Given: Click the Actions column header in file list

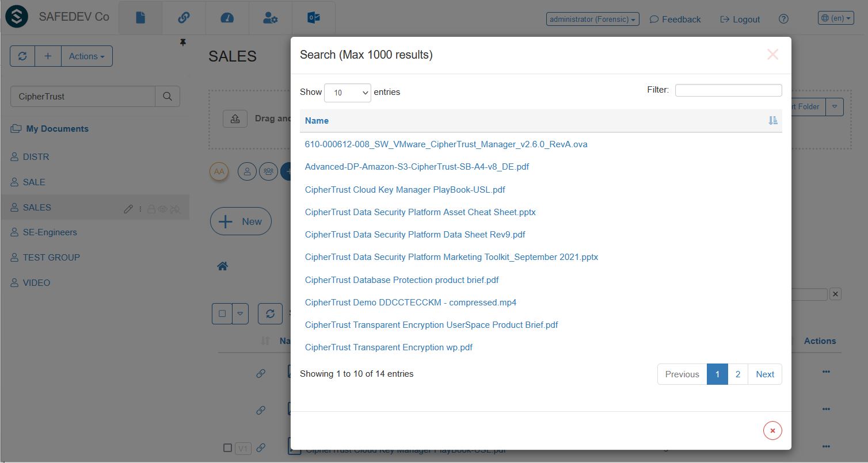Looking at the screenshot, I should (x=820, y=341).
